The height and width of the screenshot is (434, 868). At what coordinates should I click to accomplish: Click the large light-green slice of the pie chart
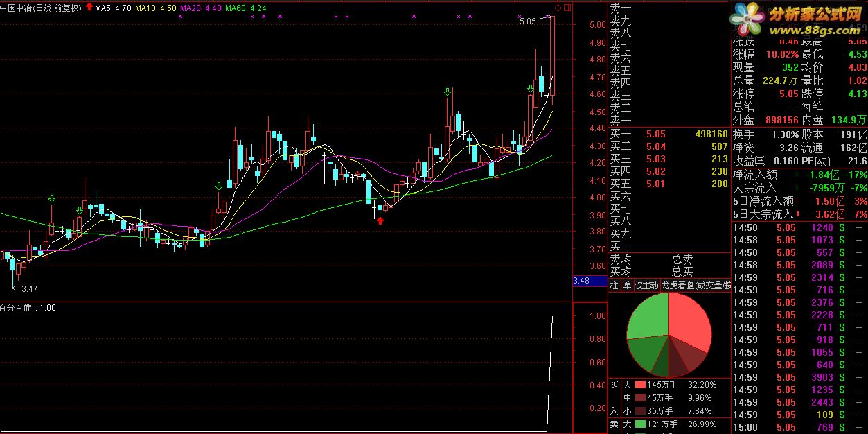pos(649,315)
